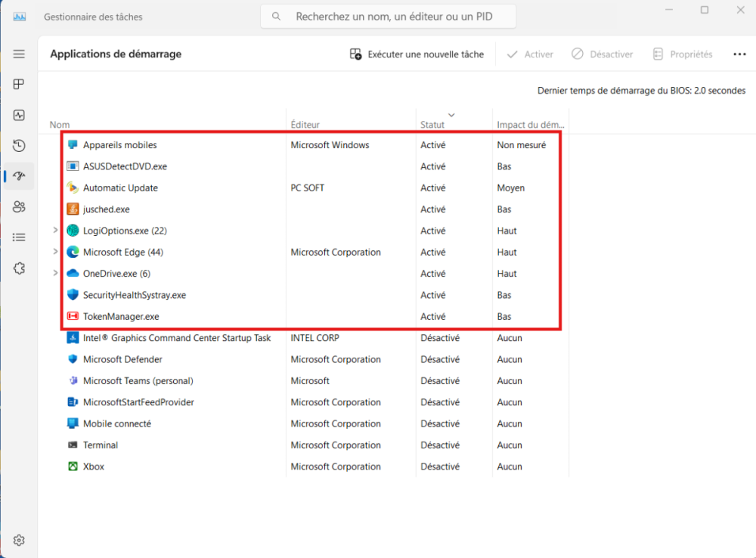Screen dimensions: 756x558
Task: Click the Désactiver button
Action: (603, 54)
